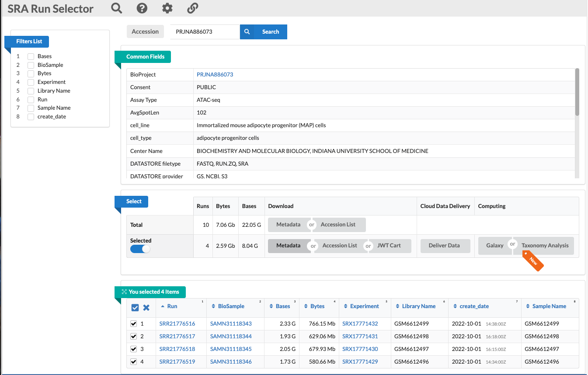Open BioSample link SAMN31118345
The height and width of the screenshot is (375, 588).
(231, 349)
